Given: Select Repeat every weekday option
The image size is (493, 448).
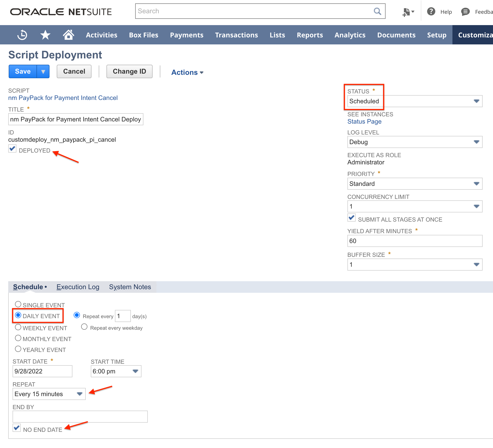Looking at the screenshot, I should tap(84, 327).
